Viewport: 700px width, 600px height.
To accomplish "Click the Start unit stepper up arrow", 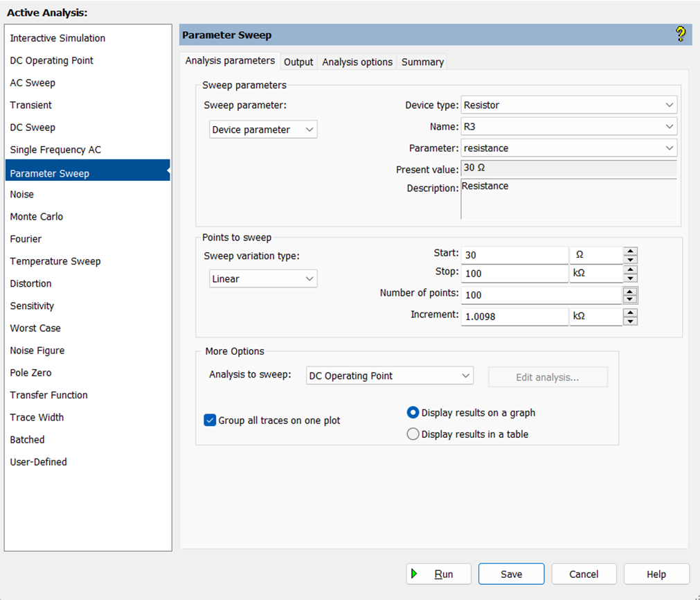I will coord(630,250).
